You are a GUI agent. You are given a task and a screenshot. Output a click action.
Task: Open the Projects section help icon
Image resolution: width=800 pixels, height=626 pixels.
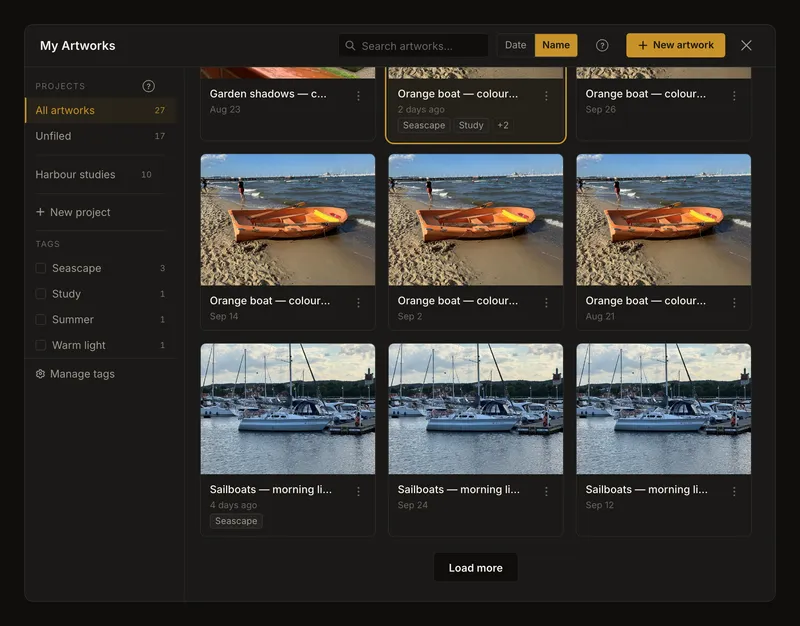coord(148,86)
